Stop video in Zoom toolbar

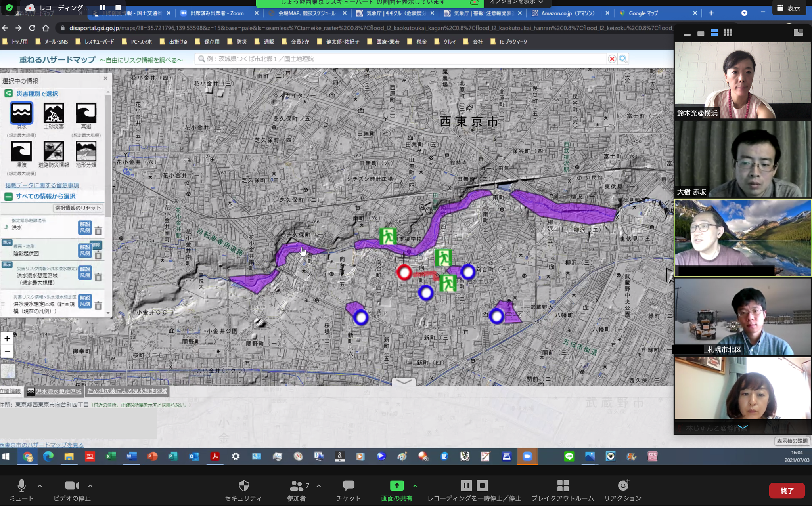click(72, 491)
